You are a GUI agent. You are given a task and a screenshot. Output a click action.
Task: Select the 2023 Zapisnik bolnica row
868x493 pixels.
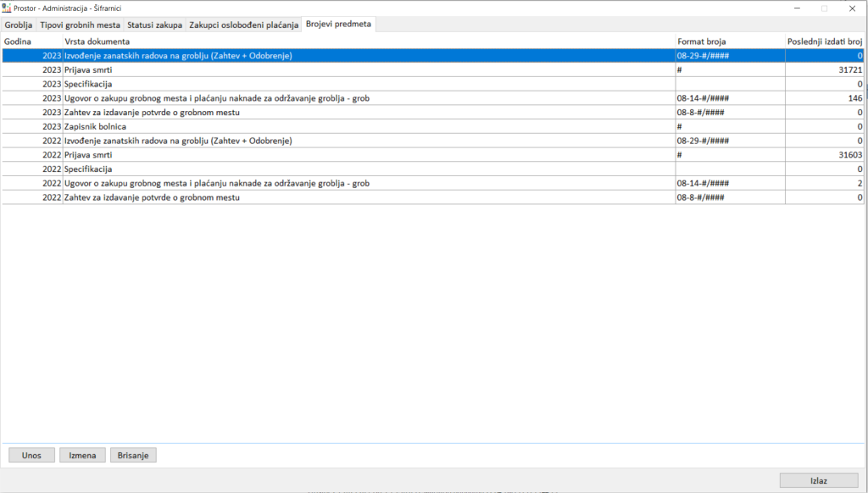tap(339, 126)
